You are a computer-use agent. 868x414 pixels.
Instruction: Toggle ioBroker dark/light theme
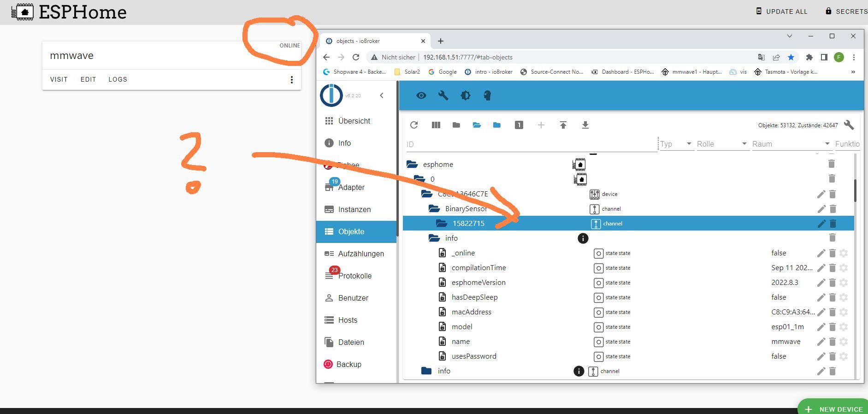coord(465,95)
